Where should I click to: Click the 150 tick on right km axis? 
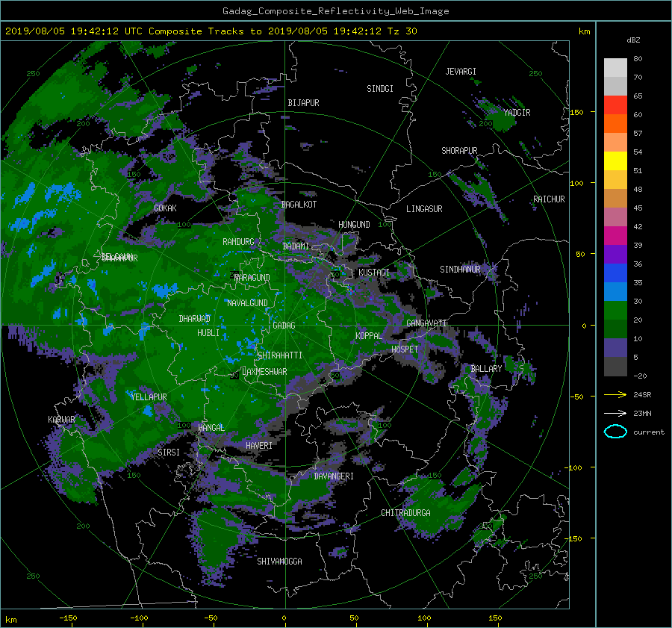tap(576, 112)
